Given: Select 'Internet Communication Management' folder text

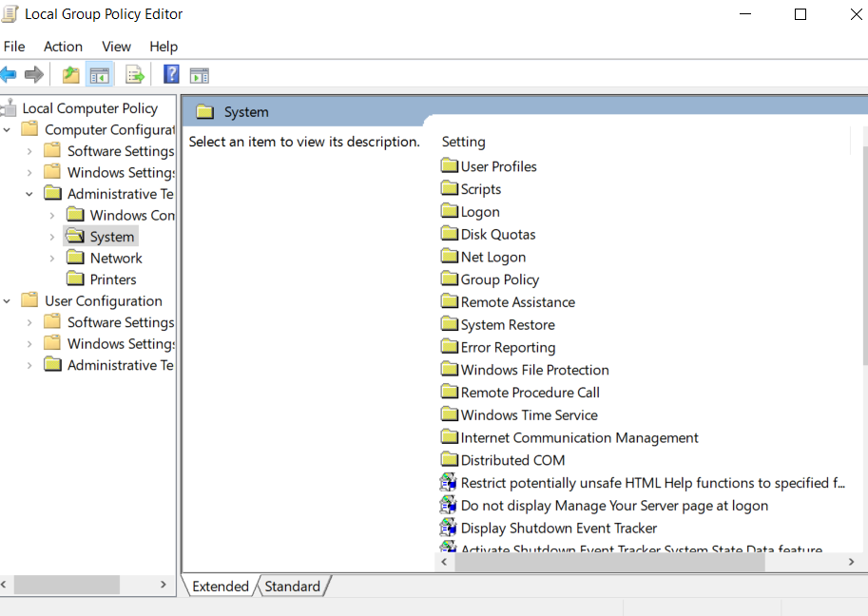Looking at the screenshot, I should point(580,438).
